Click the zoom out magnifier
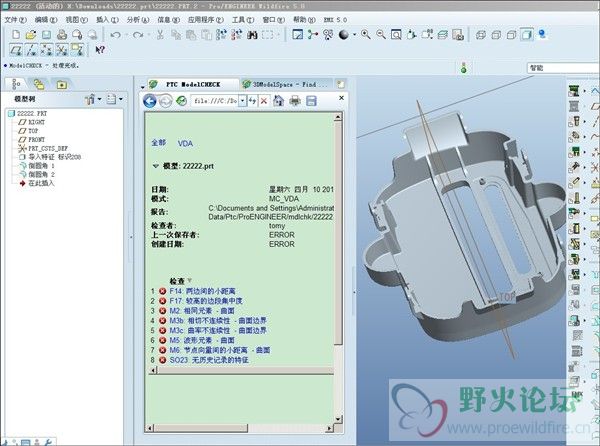 point(381,35)
